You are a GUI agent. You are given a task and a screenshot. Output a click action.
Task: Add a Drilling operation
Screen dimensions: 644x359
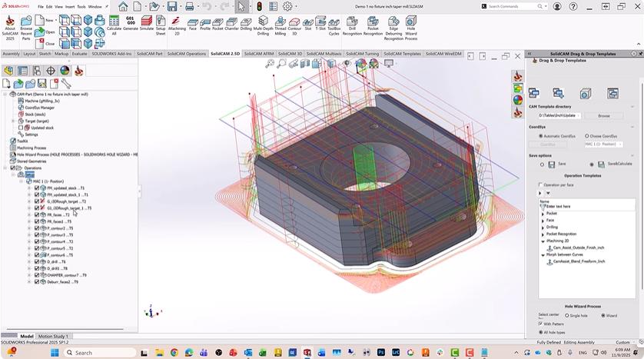pyautogui.click(x=246, y=24)
